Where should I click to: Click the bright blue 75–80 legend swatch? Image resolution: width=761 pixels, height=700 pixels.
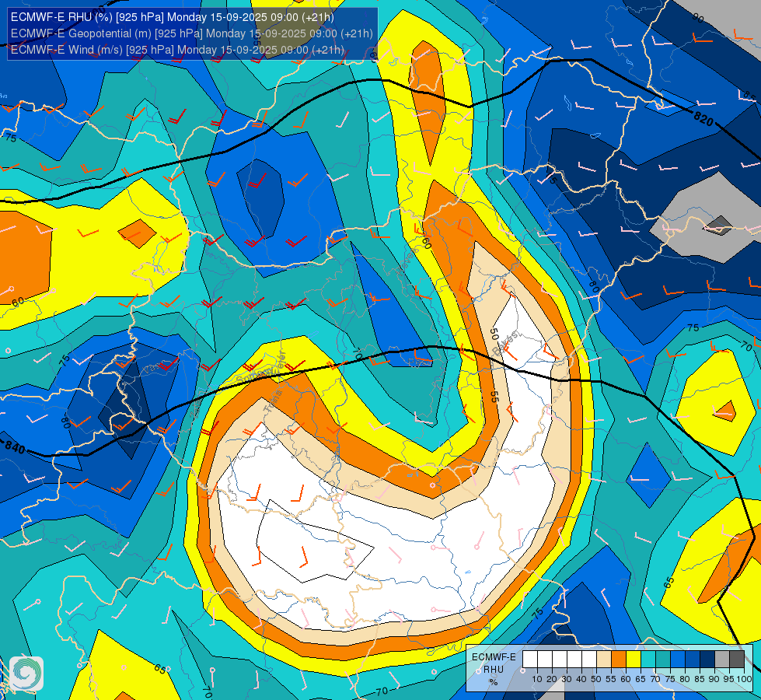click(x=678, y=660)
